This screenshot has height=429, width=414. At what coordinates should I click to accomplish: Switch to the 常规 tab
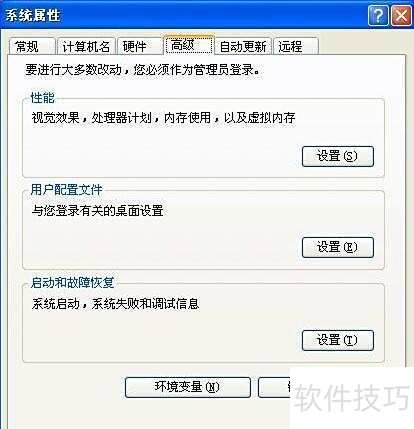tap(32, 46)
